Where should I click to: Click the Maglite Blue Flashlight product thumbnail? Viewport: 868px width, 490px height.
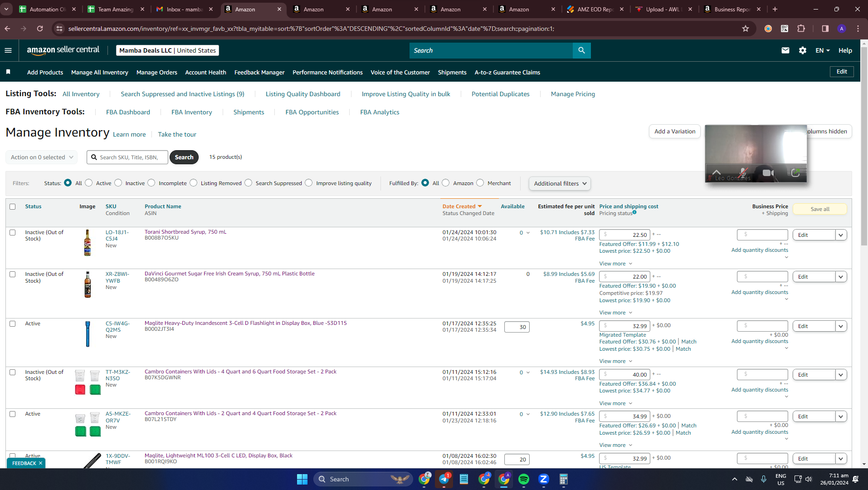[88, 333]
